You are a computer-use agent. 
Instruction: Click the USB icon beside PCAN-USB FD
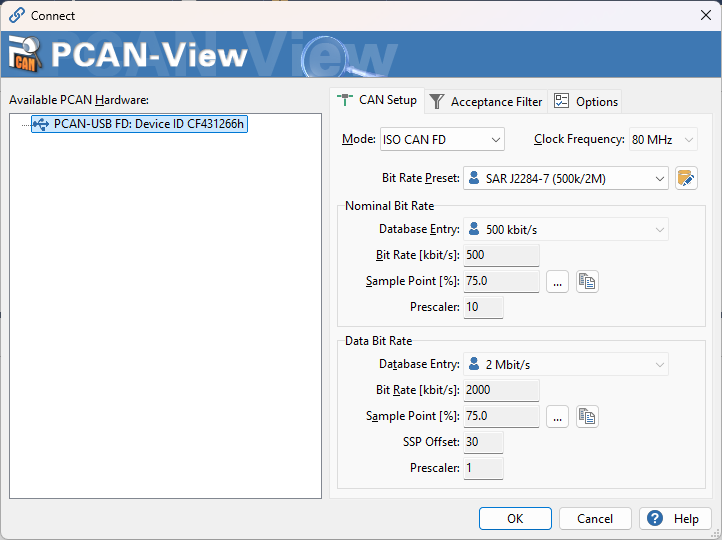pos(41,124)
